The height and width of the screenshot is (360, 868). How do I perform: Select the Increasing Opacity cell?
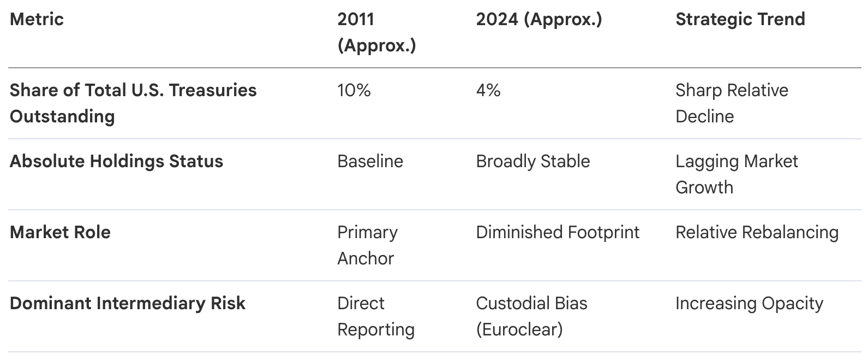[749, 303]
